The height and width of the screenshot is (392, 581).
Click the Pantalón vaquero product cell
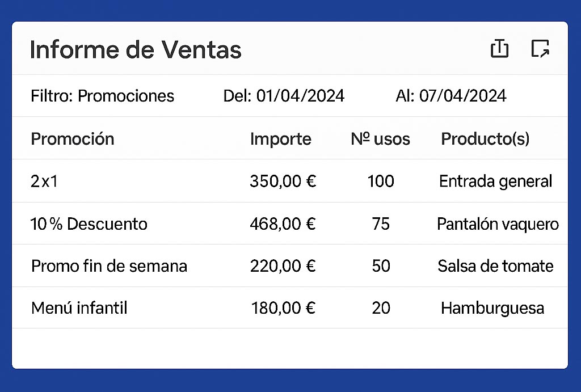498,224
